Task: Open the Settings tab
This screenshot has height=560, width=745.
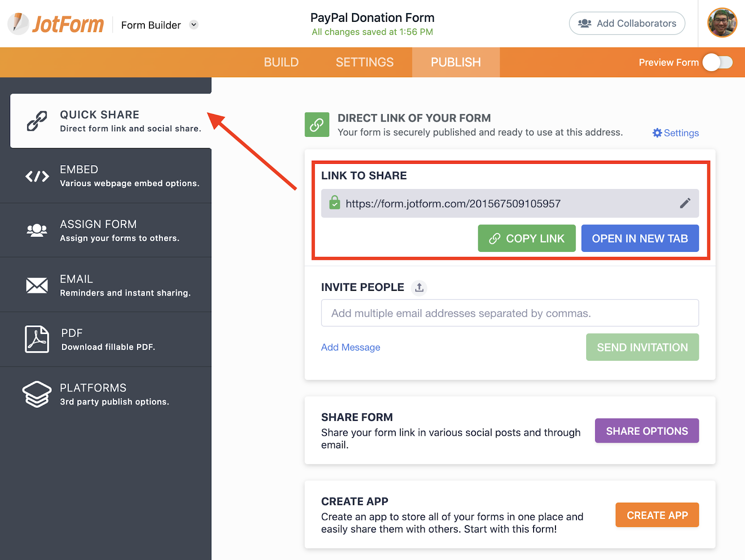Action: point(365,62)
